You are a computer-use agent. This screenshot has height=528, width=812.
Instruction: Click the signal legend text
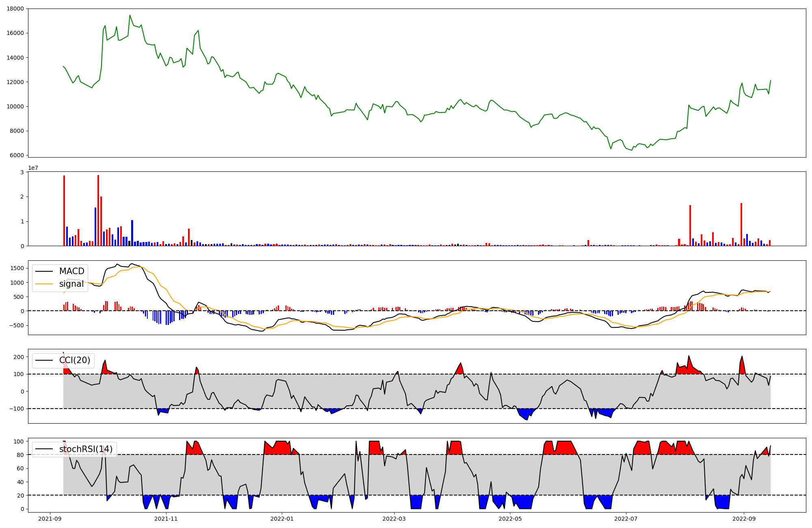click(71, 284)
